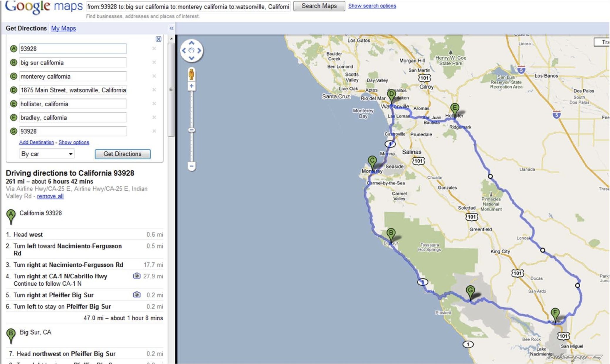This screenshot has height=364, width=610.
Task: Click the green A marker beside 93928 field
Action: [14, 49]
